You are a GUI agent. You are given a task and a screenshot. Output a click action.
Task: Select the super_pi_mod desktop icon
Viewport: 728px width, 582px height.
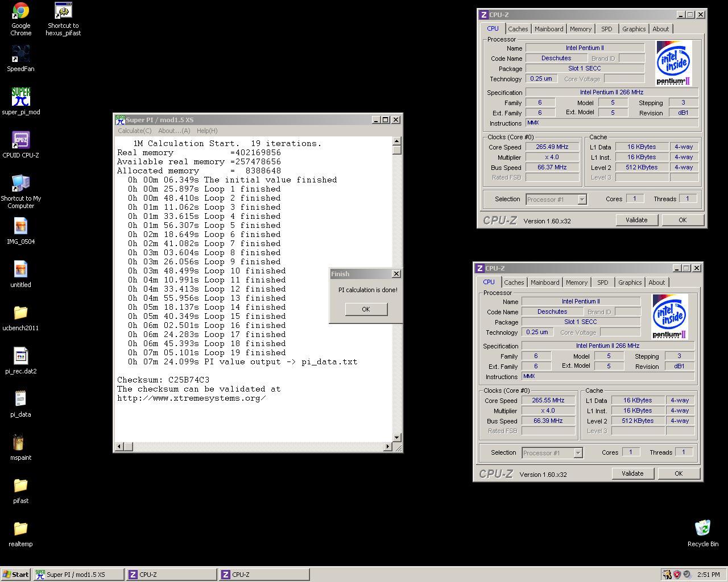(20, 98)
